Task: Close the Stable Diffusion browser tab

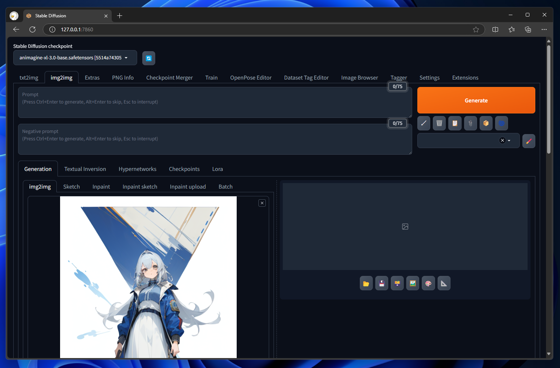Action: pyautogui.click(x=106, y=16)
